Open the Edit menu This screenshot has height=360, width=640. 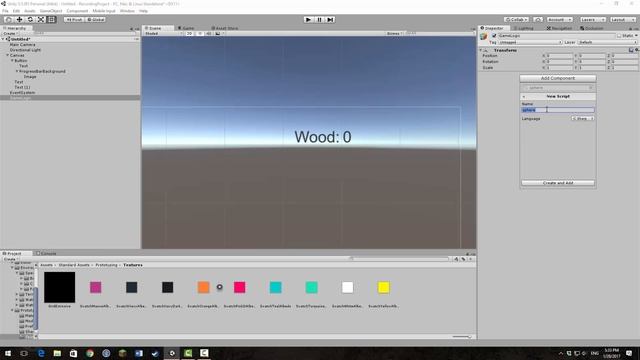(16, 11)
